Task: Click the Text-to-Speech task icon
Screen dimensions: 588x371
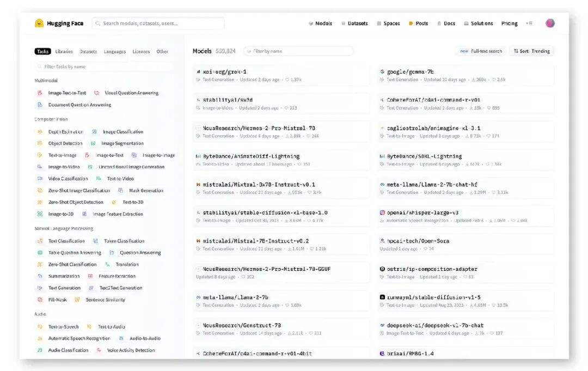Action: coord(40,327)
